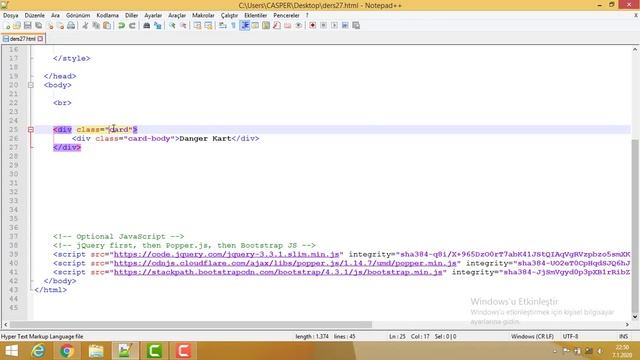This screenshot has width=640, height=360.
Task: Click the Copy toolbar icon
Action: 96,25
